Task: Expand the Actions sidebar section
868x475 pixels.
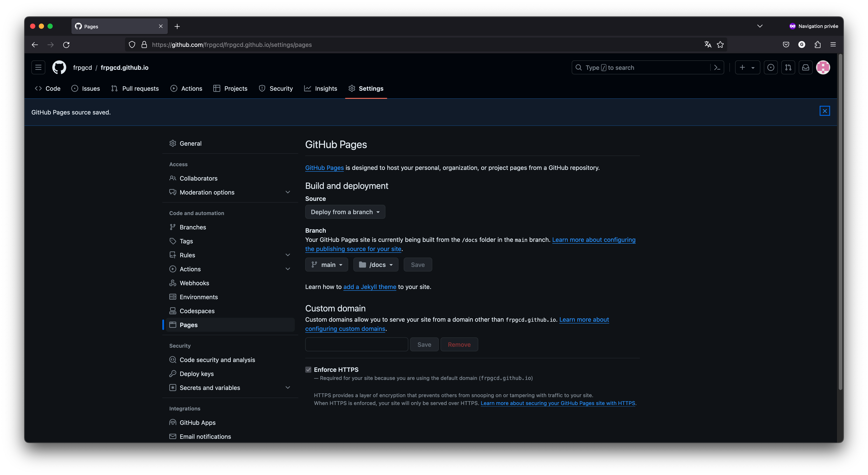Action: [x=287, y=269]
